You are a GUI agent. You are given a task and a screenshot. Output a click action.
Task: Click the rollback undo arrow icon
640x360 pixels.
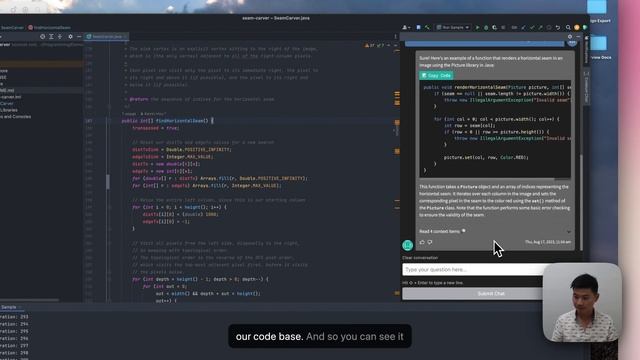558,27
